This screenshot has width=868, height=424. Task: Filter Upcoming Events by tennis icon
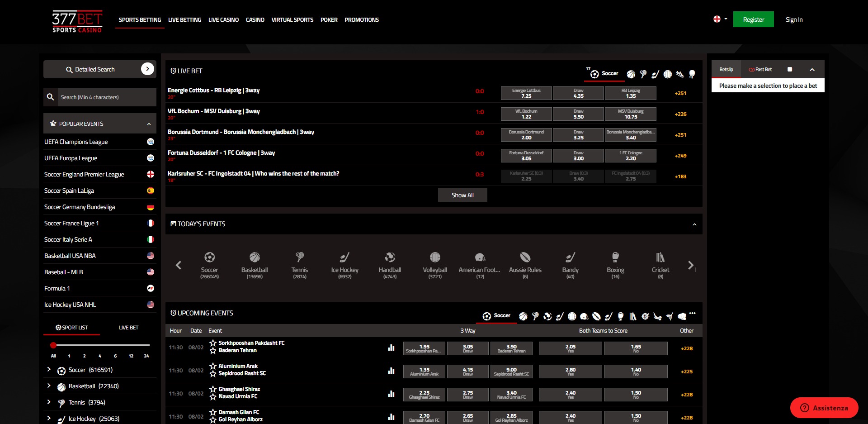pos(535,316)
